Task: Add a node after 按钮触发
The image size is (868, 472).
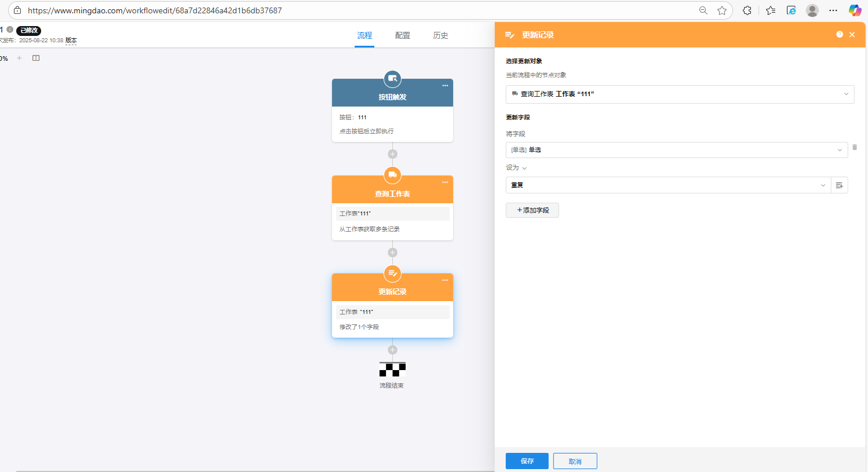Action: (392, 154)
